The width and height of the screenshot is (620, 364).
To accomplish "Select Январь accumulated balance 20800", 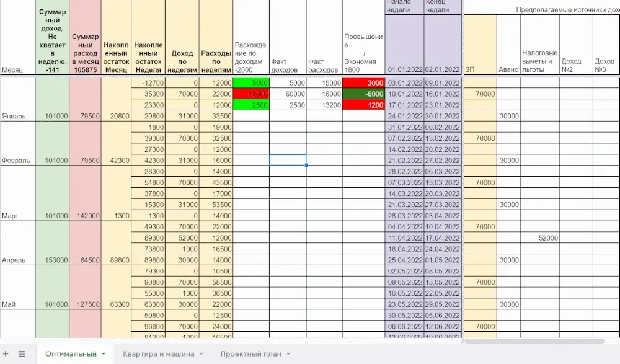I will coord(116,99).
